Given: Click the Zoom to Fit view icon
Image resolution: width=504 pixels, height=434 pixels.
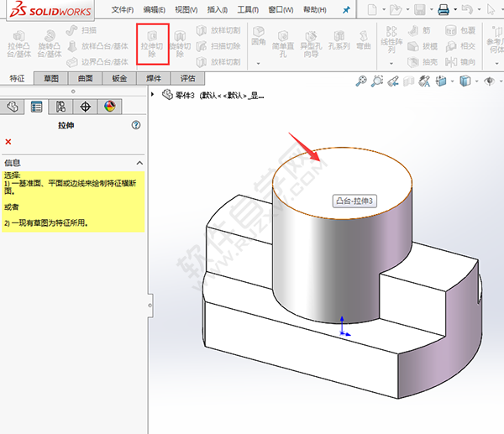Looking at the screenshot, I should click(361, 81).
